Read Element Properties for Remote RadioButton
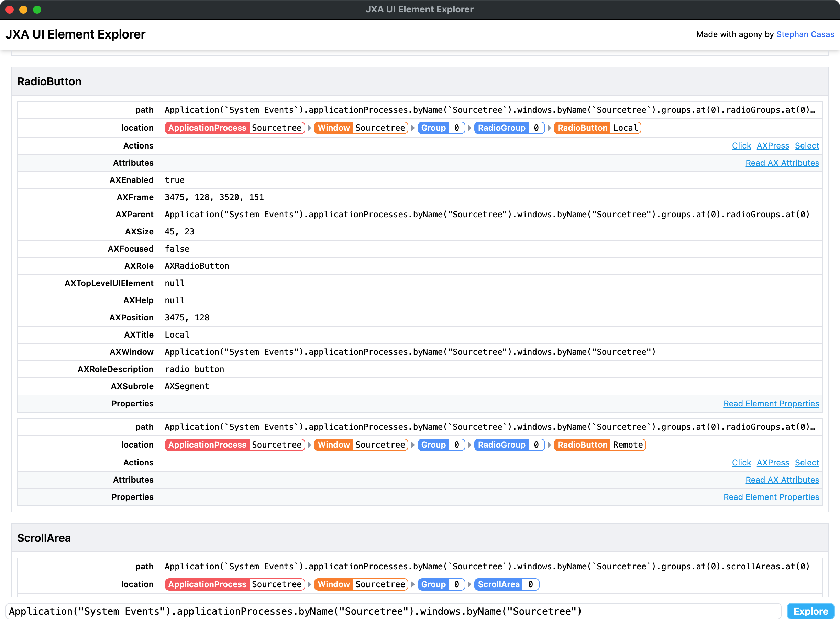This screenshot has height=625, width=840. point(771,497)
